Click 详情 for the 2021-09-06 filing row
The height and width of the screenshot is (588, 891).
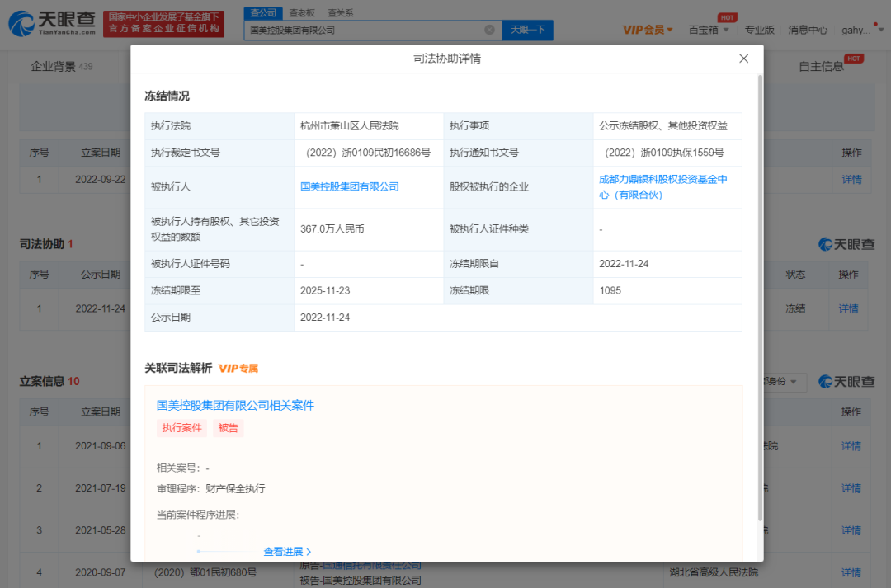pos(851,446)
